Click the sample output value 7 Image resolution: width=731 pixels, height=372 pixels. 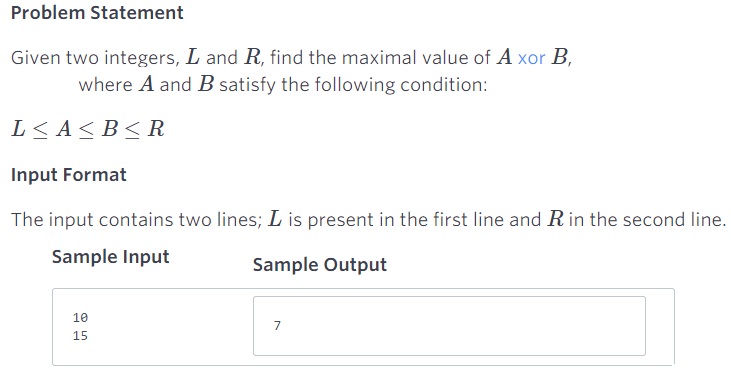coord(277,325)
